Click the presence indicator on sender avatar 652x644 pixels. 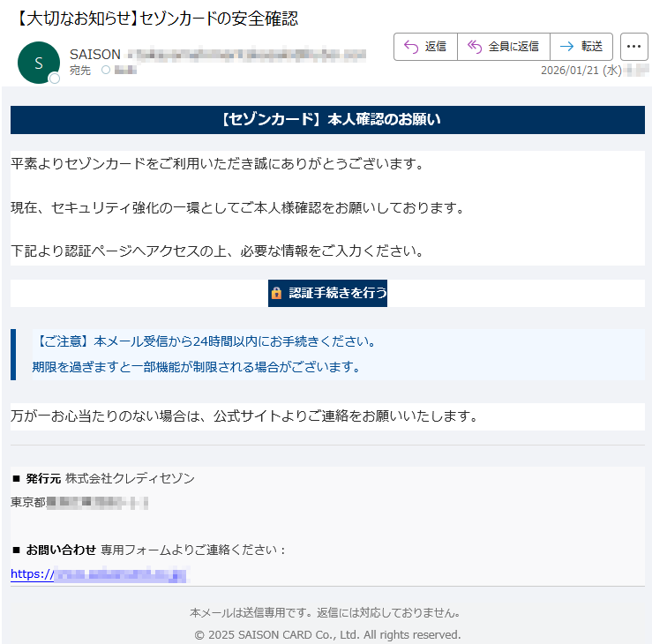tap(55, 79)
